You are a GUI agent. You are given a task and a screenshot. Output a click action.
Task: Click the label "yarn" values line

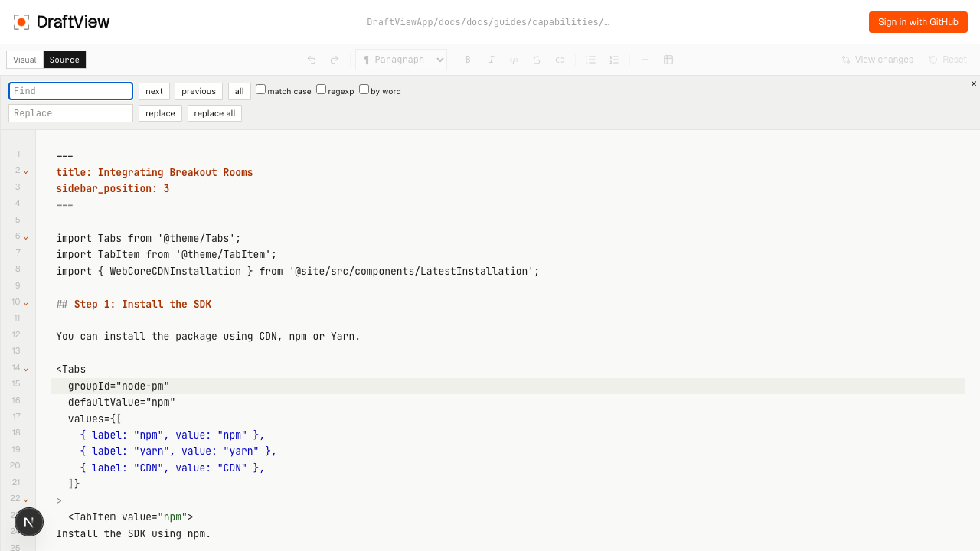point(178,451)
